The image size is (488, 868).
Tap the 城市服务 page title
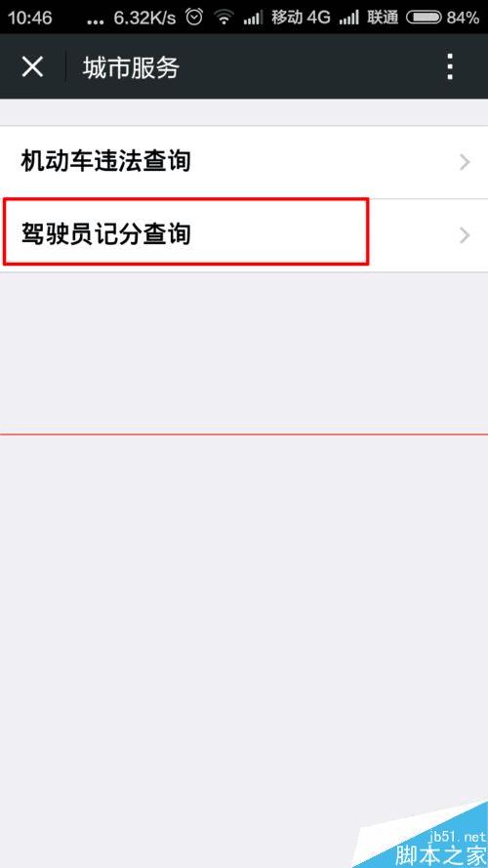(131, 67)
